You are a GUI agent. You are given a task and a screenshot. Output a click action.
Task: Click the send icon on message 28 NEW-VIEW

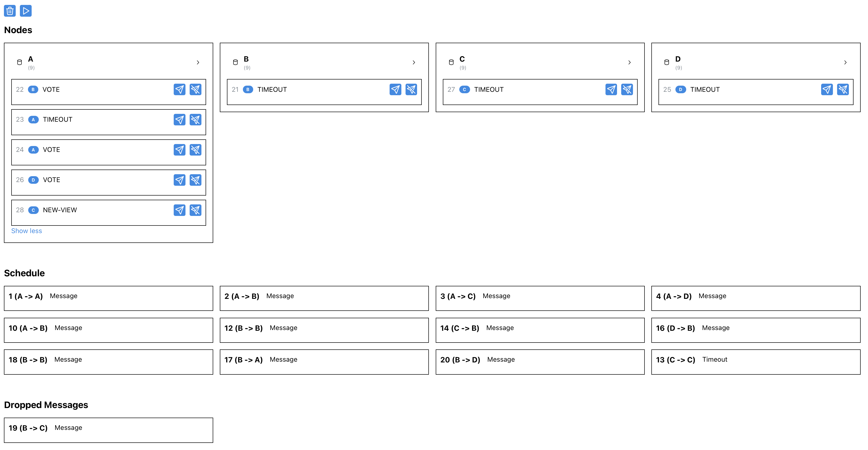click(x=180, y=210)
